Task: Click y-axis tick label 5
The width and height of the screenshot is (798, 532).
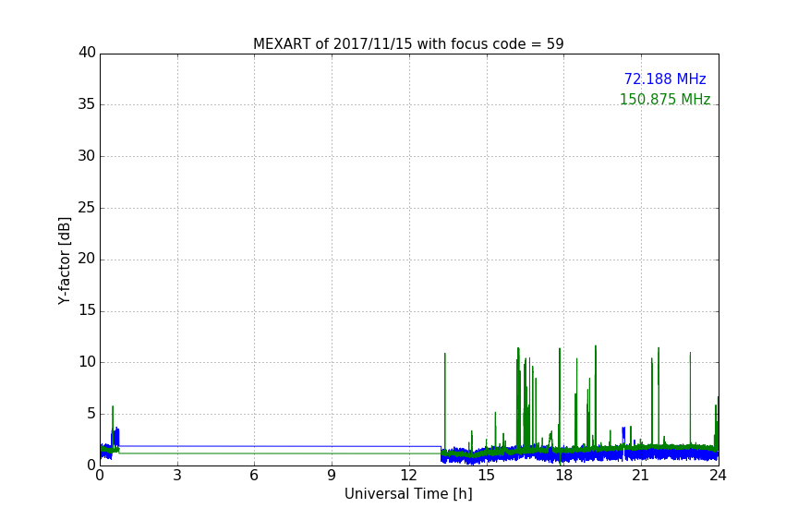Action: tap(91, 414)
